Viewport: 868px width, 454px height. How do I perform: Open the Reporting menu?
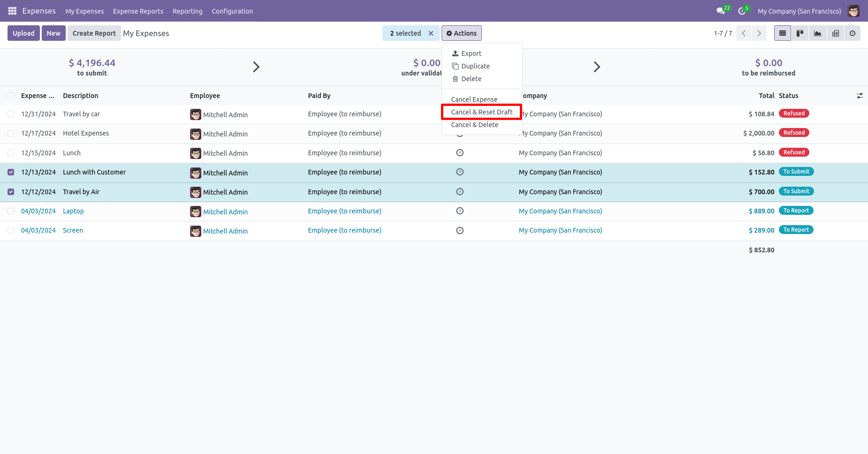pyautogui.click(x=188, y=11)
